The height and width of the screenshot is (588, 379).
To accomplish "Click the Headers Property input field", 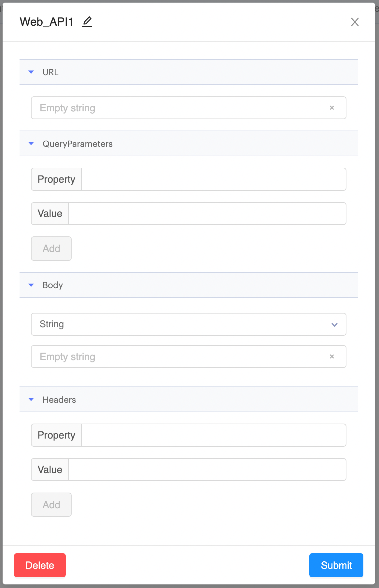I will tap(214, 435).
